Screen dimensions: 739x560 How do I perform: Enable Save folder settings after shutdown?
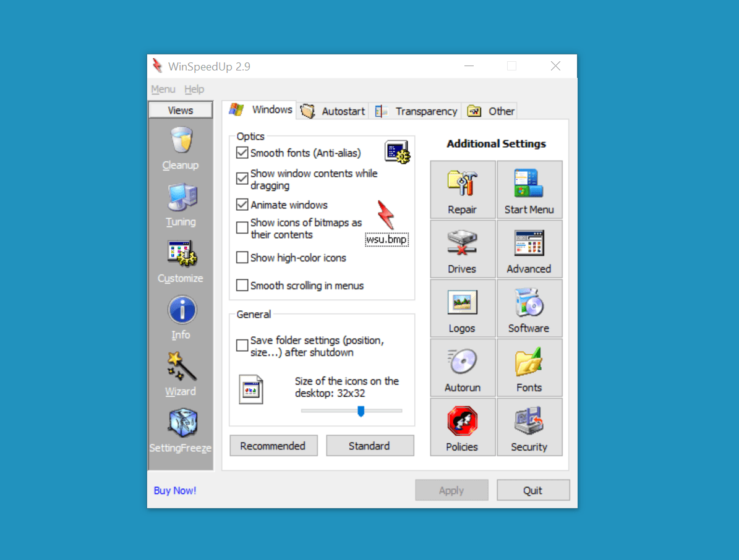[242, 346]
